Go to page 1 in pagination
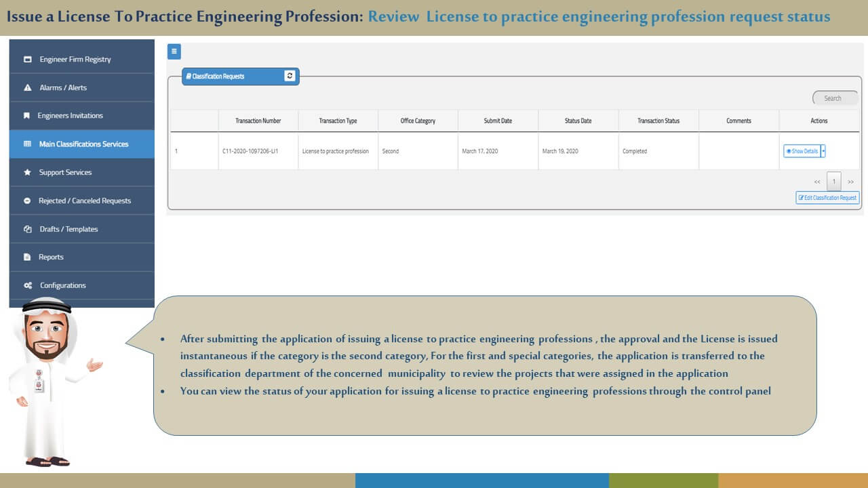 pyautogui.click(x=834, y=182)
